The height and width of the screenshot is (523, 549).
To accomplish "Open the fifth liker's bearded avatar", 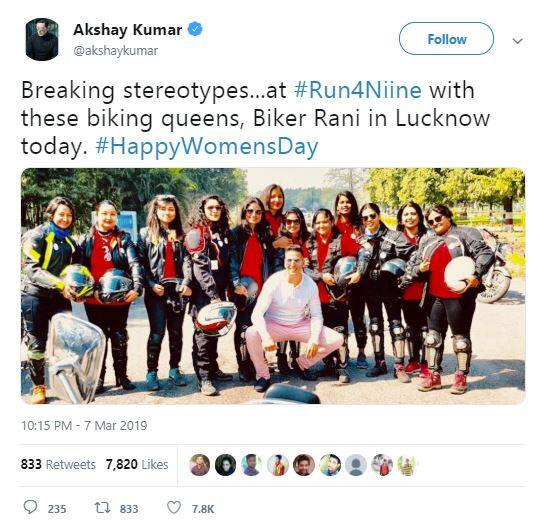I will pyautogui.click(x=304, y=465).
